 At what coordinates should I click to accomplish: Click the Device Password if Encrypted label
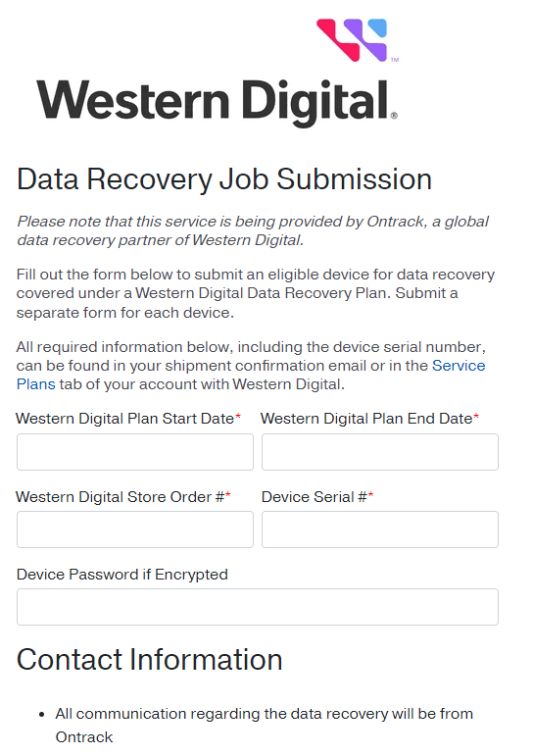point(121,575)
